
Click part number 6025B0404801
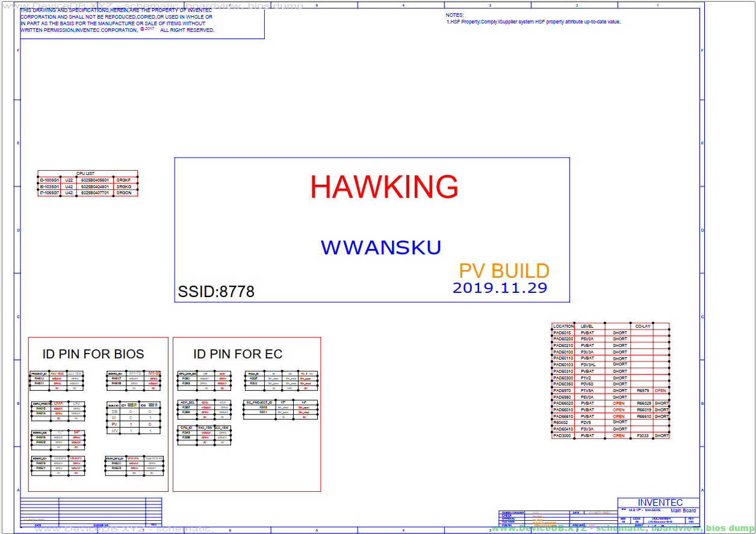(95, 186)
